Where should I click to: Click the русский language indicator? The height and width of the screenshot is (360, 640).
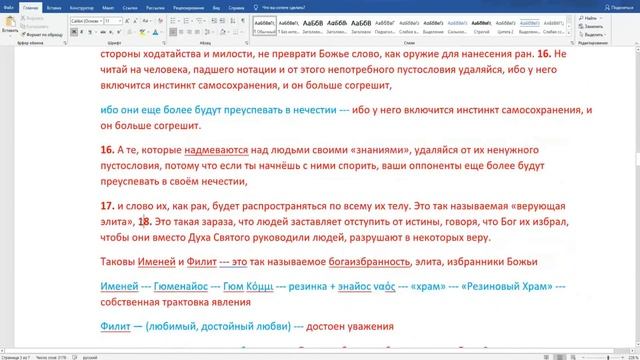[x=90, y=357]
